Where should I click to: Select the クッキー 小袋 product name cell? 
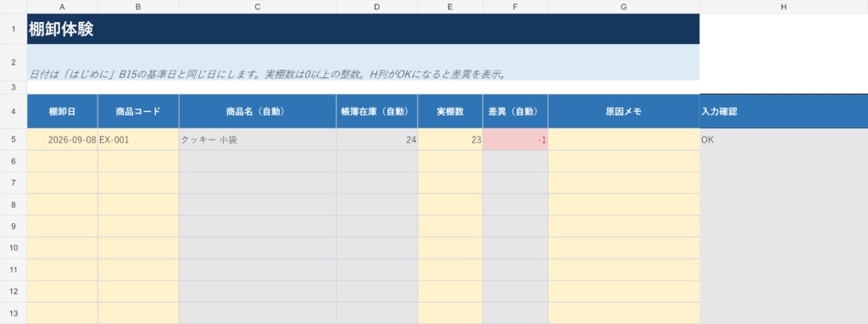coord(258,140)
